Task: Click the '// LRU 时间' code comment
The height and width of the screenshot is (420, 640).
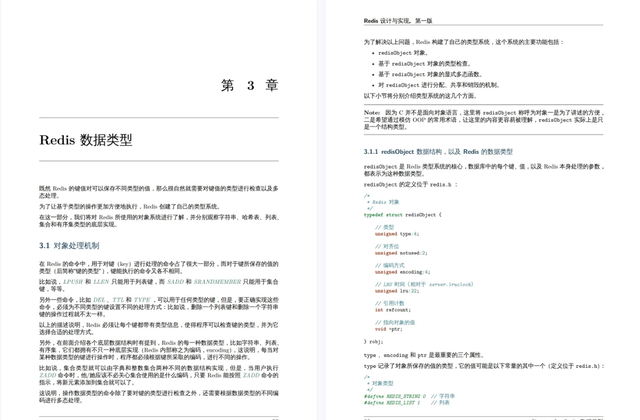Action: tap(424, 284)
